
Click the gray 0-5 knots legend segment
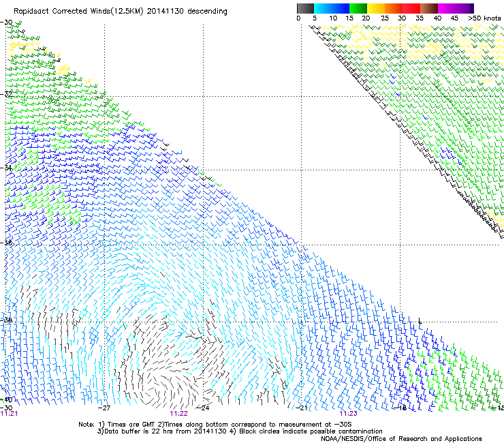305,8
